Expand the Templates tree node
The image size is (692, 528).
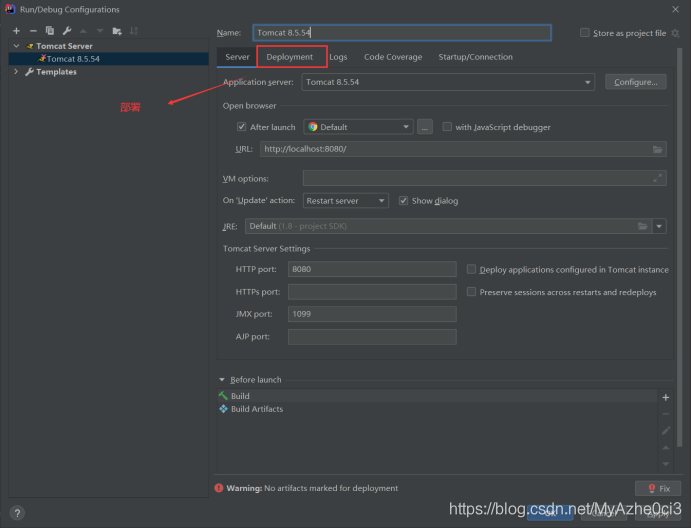pyautogui.click(x=16, y=72)
